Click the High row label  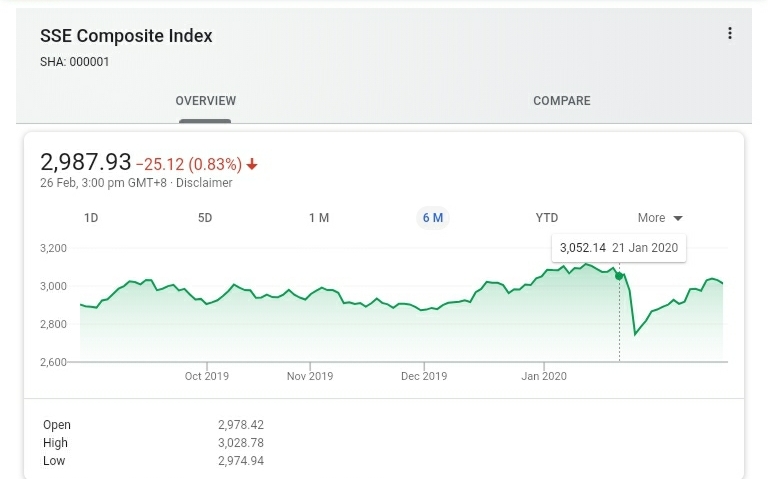coord(55,443)
